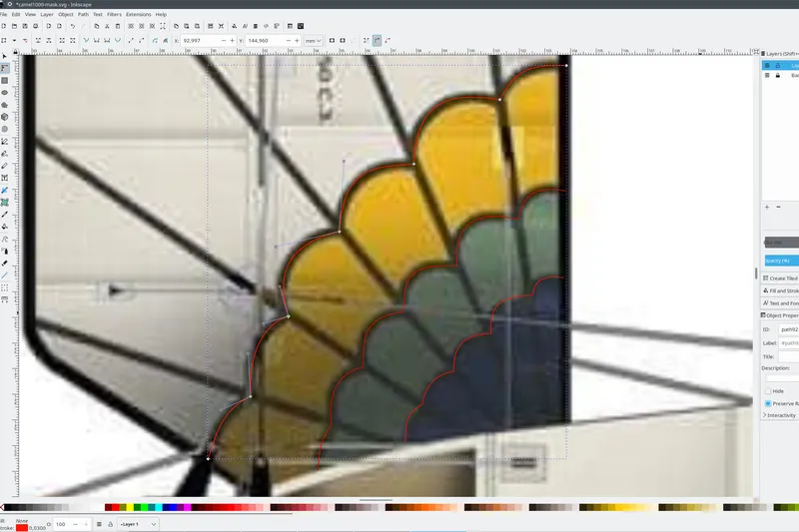799x532 pixels.
Task: Toggle show Bezier handles button
Action: [x=378, y=40]
